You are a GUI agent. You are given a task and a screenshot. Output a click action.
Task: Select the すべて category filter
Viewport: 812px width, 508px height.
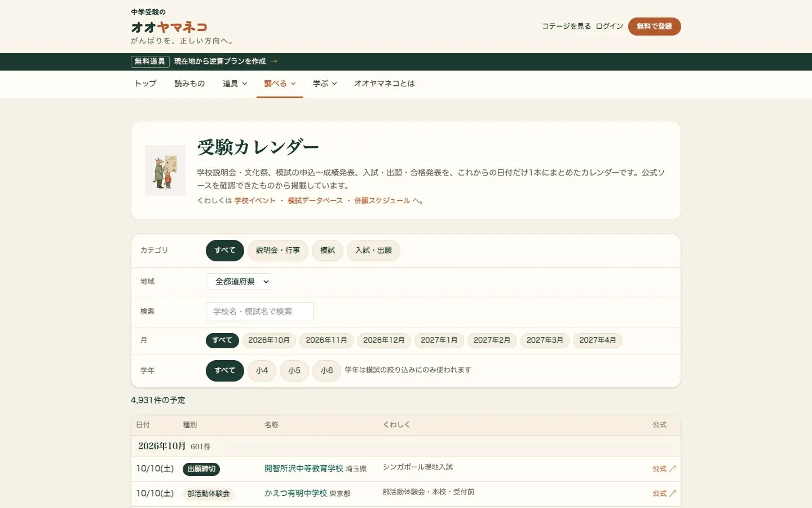[x=225, y=251]
